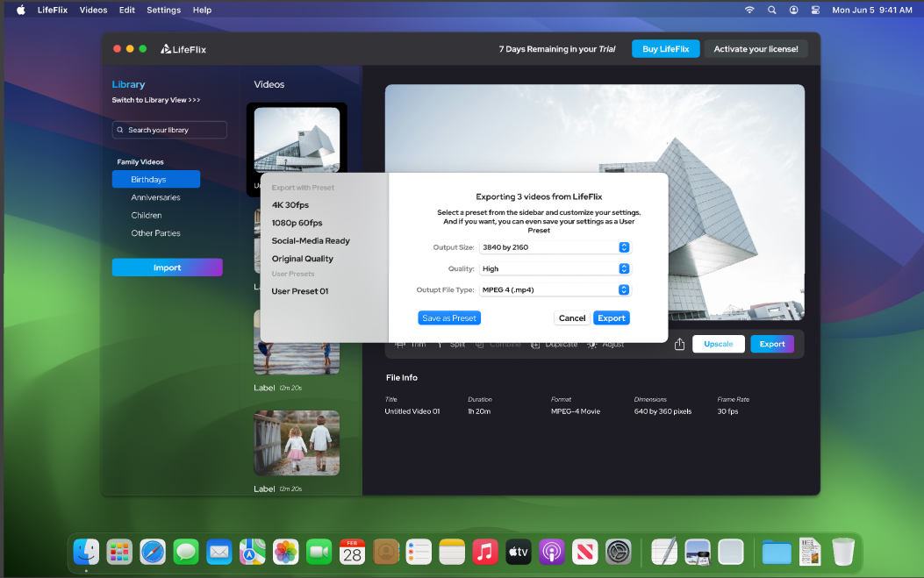Click the magnifier icon in library search

[120, 130]
